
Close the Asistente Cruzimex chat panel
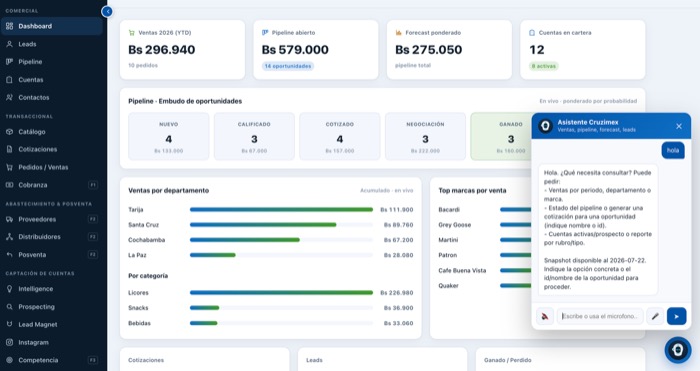coord(679,126)
